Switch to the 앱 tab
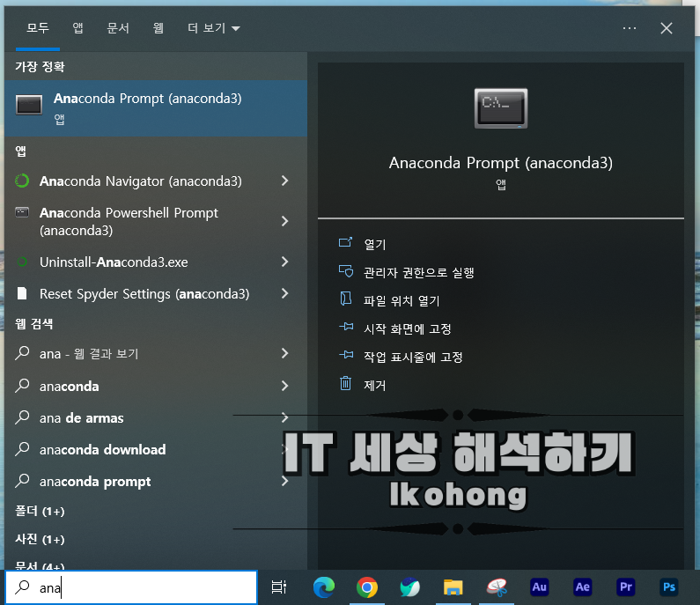The height and width of the screenshot is (605, 700). (77, 28)
